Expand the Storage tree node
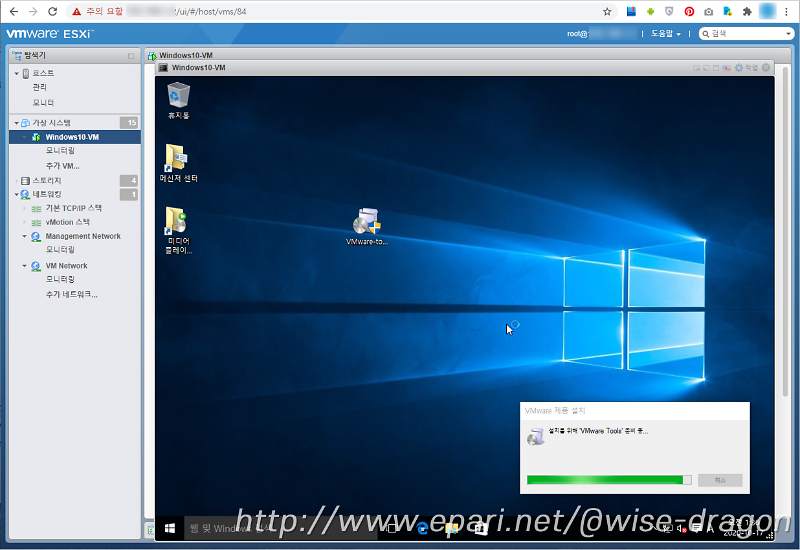This screenshot has width=800, height=550. [16, 181]
